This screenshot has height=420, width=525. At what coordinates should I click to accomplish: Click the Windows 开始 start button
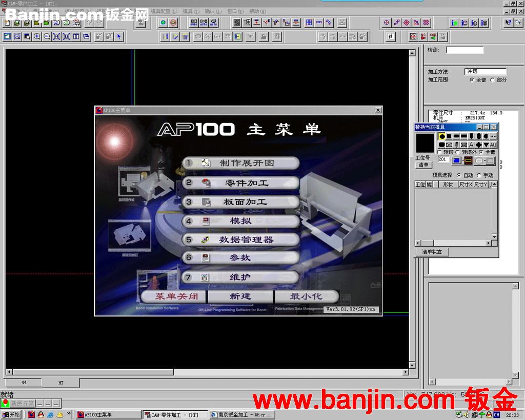pyautogui.click(x=11, y=415)
